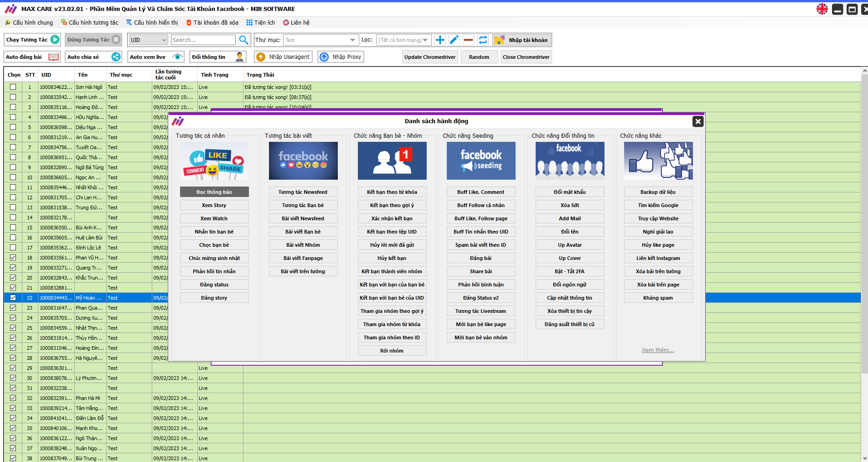The width and height of the screenshot is (868, 462).
Task: Click the table vertical scrollbar down arrow
Action: point(864,458)
